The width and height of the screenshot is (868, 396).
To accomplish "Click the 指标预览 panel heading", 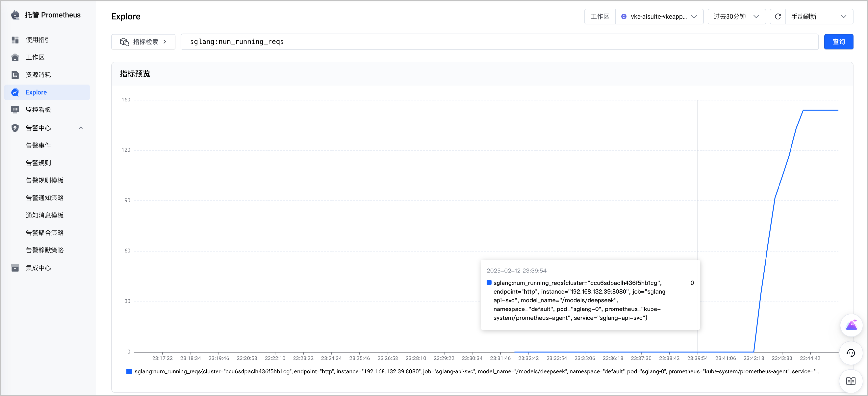I will [x=135, y=74].
